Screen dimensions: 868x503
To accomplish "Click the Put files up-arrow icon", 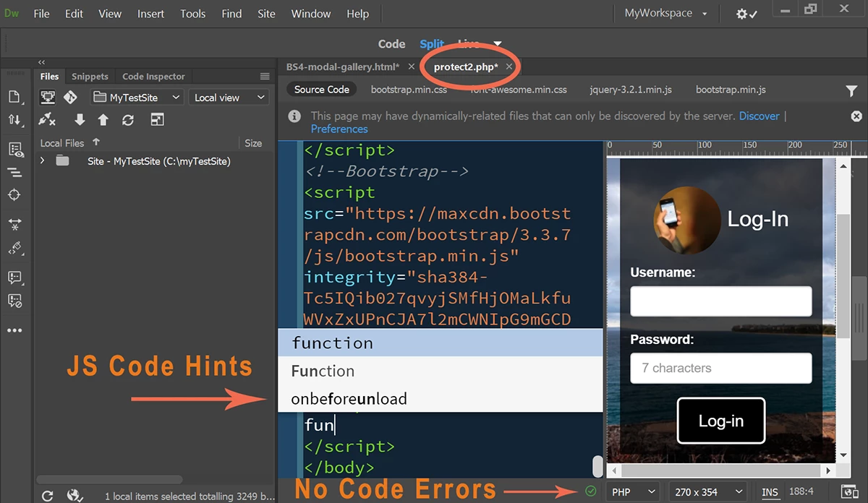I will pos(103,120).
